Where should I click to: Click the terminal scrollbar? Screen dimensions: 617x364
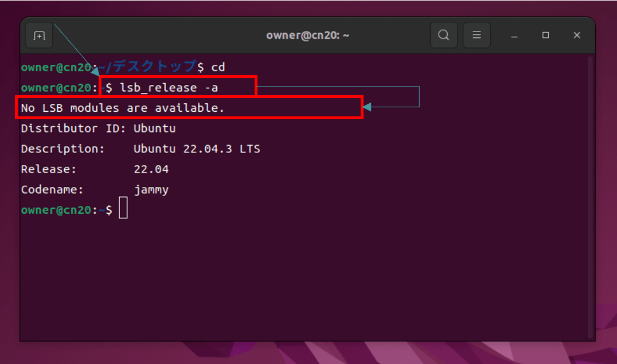pos(590,197)
